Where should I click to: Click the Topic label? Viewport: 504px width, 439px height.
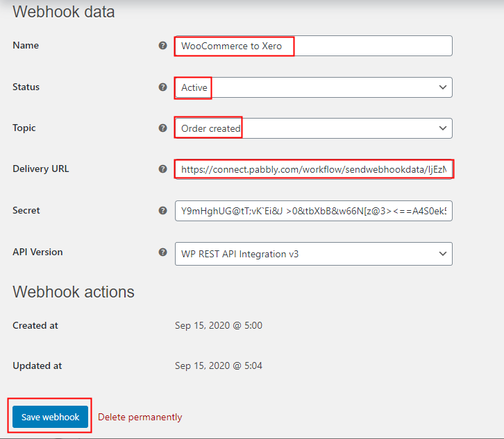click(x=24, y=128)
